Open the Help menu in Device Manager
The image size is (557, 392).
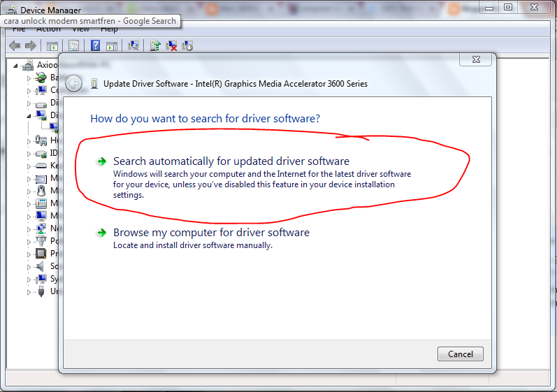(109, 30)
